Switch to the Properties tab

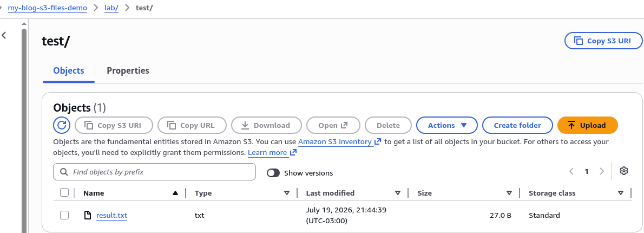pos(128,70)
